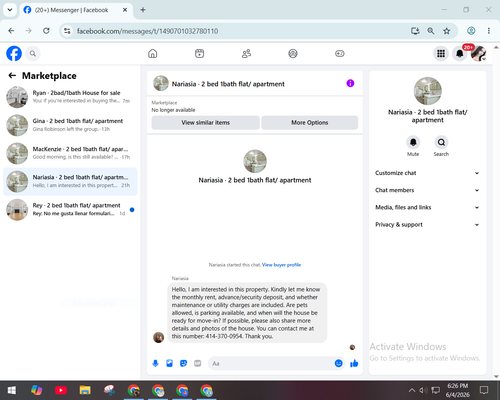The width and height of the screenshot is (500, 400).
Task: Click the browser zoom magnifier icon
Action: [431, 31]
